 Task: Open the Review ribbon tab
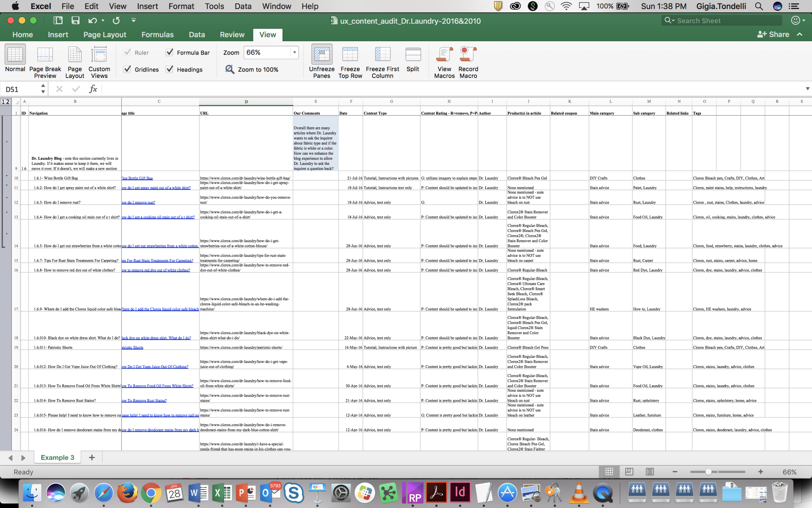[232, 34]
